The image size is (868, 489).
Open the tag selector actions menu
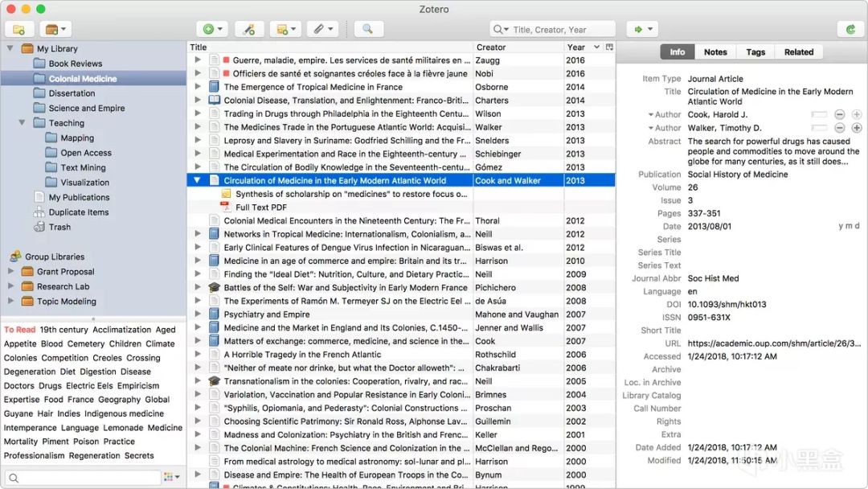[x=172, y=477]
